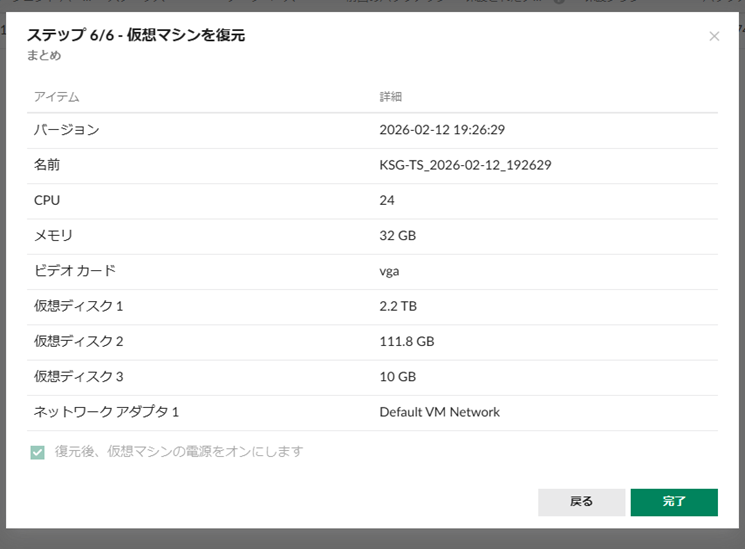Click the 仮想ディスク 1 size 2.2 TB
This screenshot has height=549, width=745.
coord(398,306)
